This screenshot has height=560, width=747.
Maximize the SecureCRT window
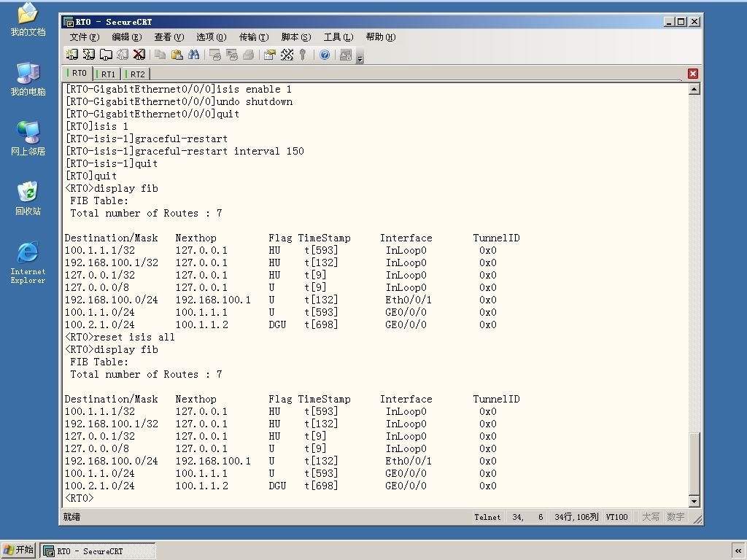tap(681, 22)
